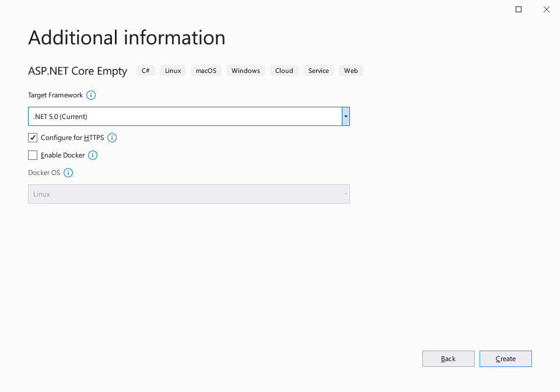This screenshot has height=392, width=560.
Task: Enable the Enable Docker checkbox
Action: [33, 155]
